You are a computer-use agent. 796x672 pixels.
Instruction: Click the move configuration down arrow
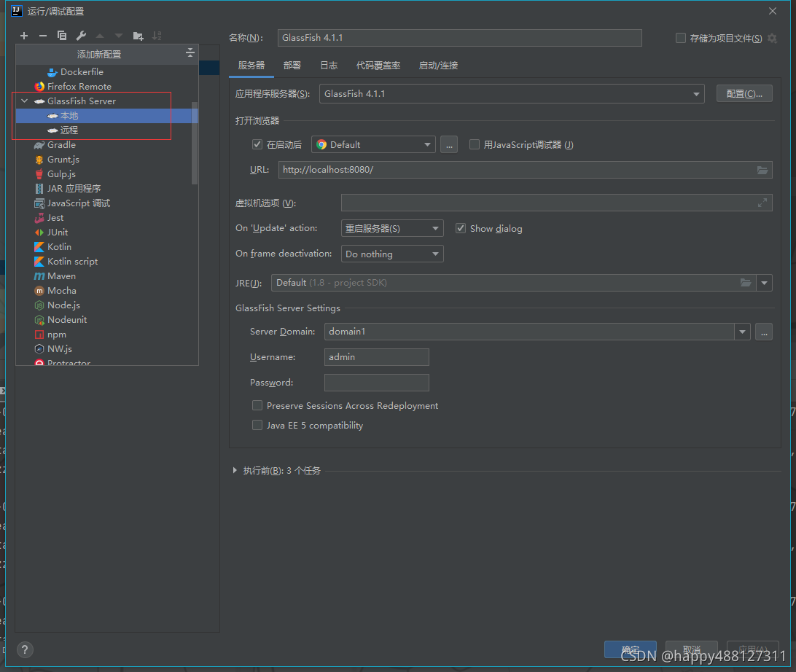tap(119, 36)
